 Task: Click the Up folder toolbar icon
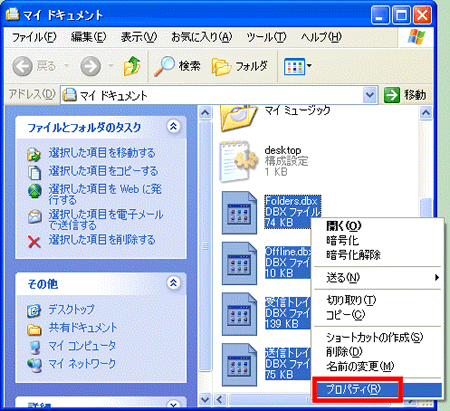[132, 66]
